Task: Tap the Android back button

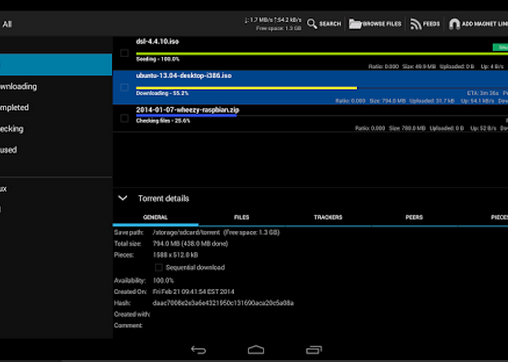Action: (198, 350)
